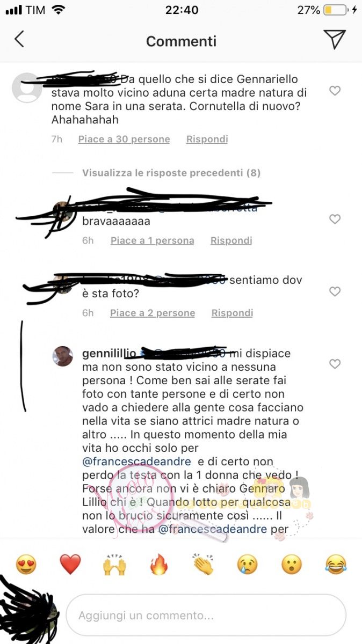Viewport: 362px width, 644px height.
Task: Insert red heart emoji quick reaction
Action: pyautogui.click(x=70, y=565)
